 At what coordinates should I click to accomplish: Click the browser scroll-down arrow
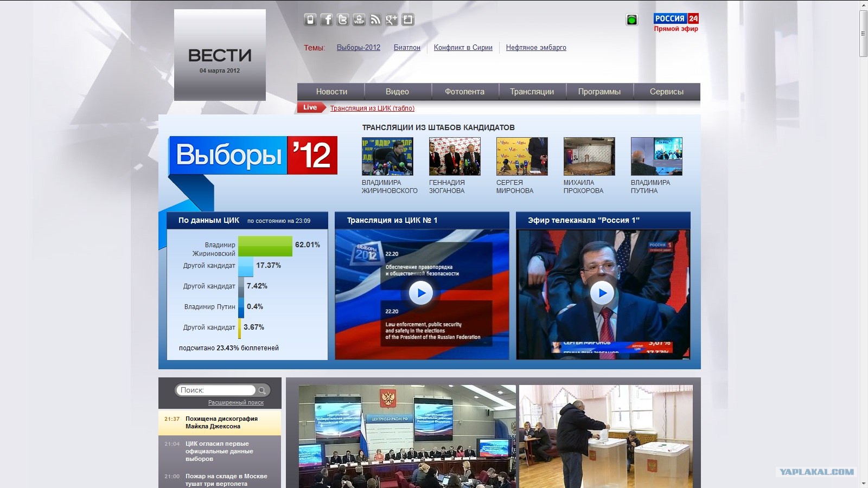point(864,484)
